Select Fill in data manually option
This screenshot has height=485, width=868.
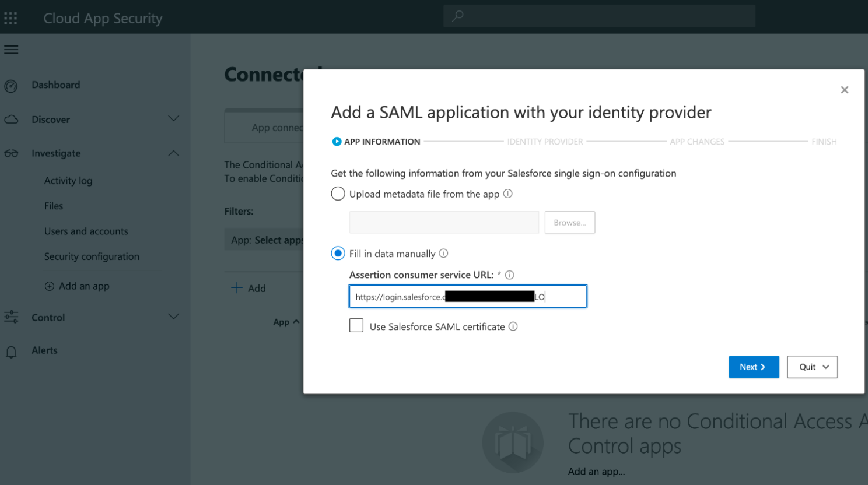pos(338,254)
